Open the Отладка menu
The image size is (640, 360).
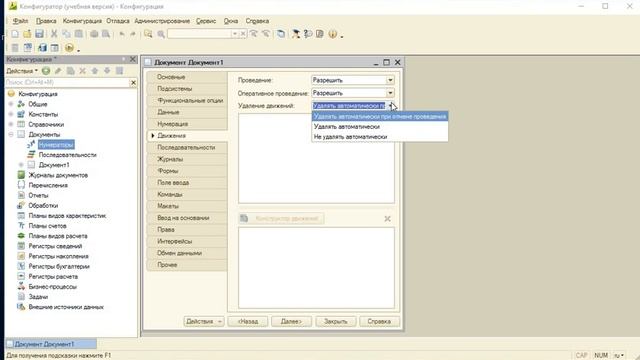pos(118,21)
